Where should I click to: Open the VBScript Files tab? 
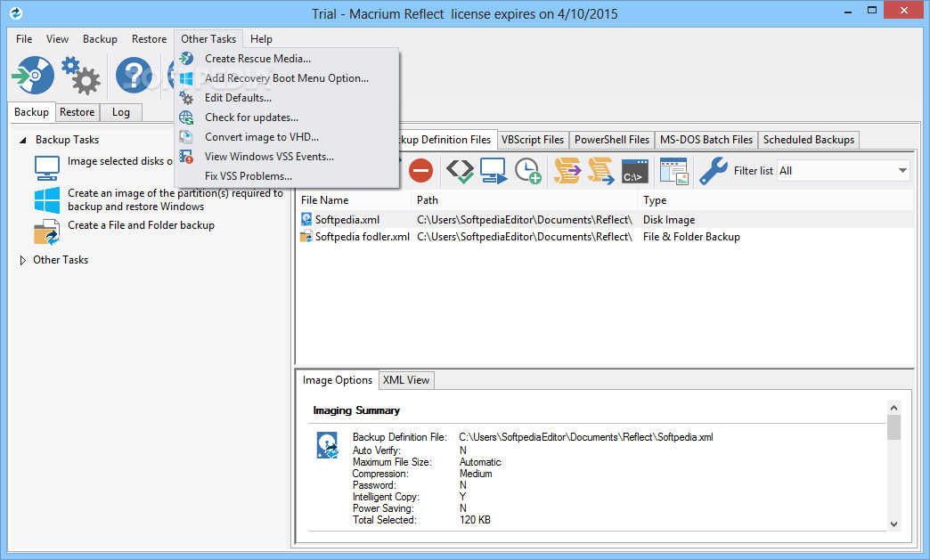coord(533,140)
